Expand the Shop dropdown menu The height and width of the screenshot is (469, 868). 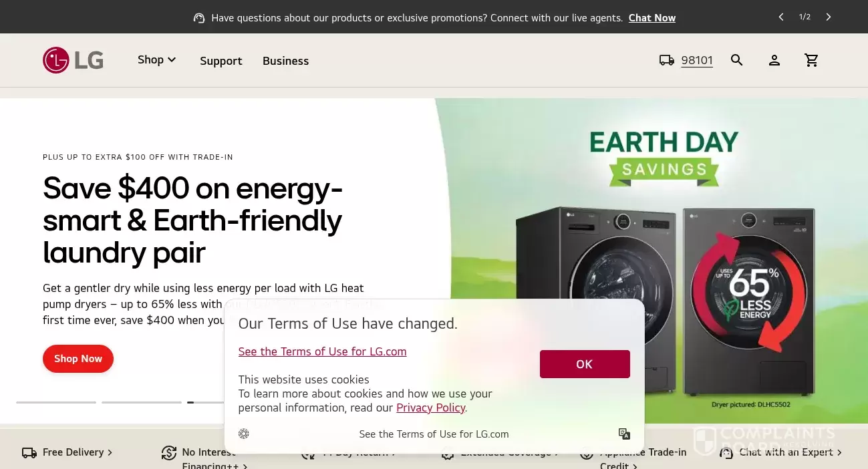[x=157, y=59]
